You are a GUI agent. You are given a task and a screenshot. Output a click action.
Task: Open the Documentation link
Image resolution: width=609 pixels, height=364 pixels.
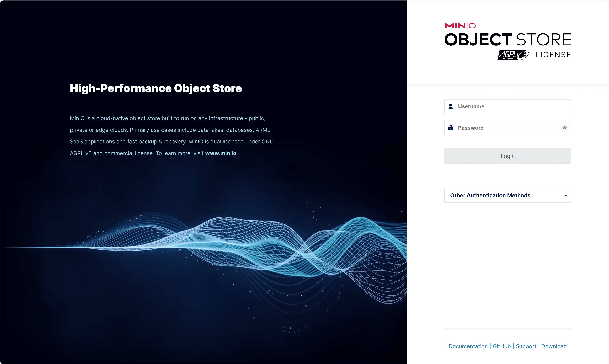[468, 346]
